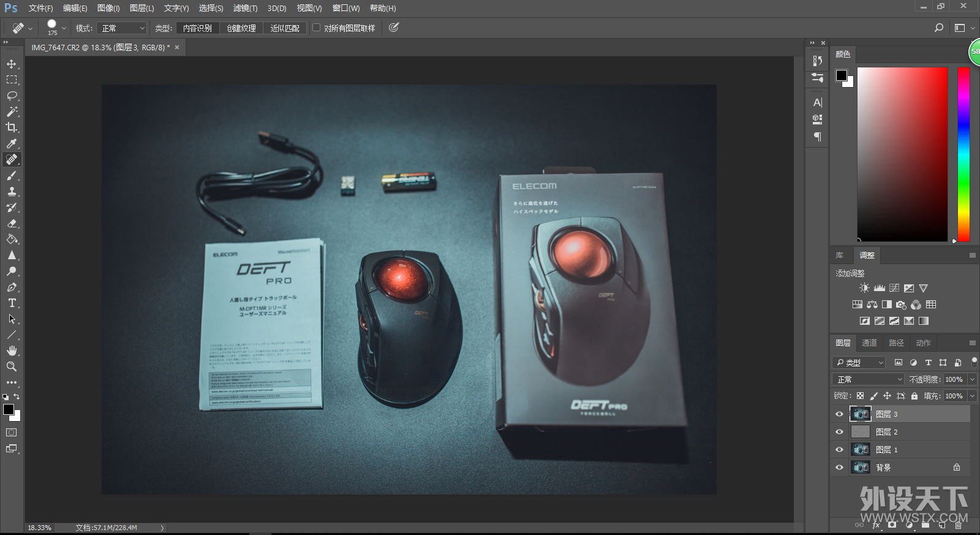Toggle lock position for the layer
The height and width of the screenshot is (535, 980).
pos(888,396)
